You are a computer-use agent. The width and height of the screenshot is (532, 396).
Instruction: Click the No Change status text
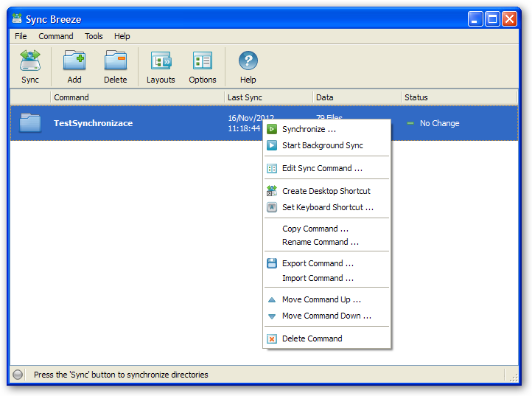coord(440,123)
